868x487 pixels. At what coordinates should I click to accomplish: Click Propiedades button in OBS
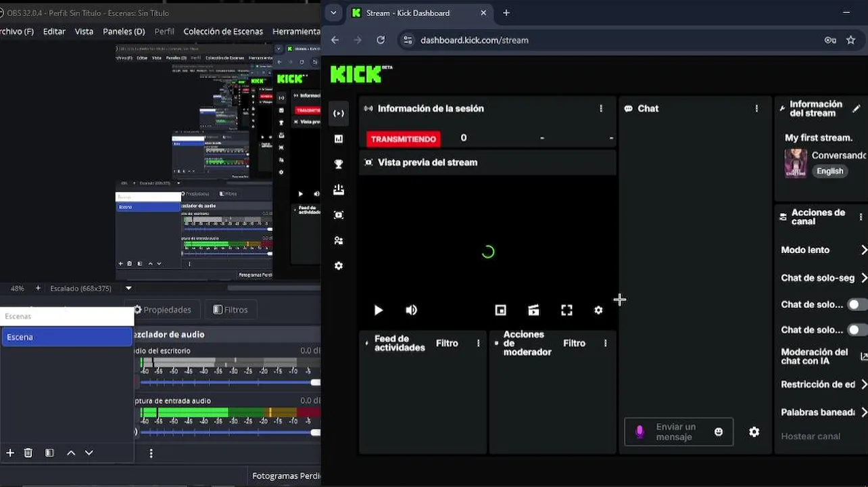pyautogui.click(x=162, y=310)
